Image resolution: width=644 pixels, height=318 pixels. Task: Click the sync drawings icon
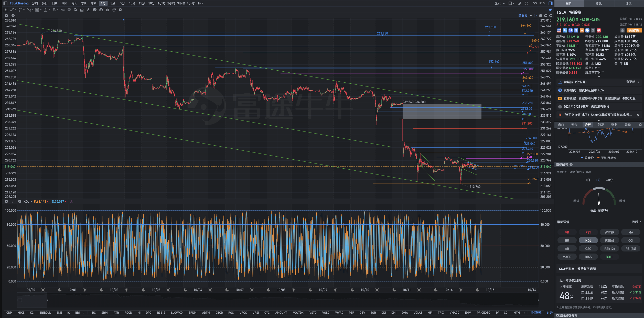tap(114, 10)
